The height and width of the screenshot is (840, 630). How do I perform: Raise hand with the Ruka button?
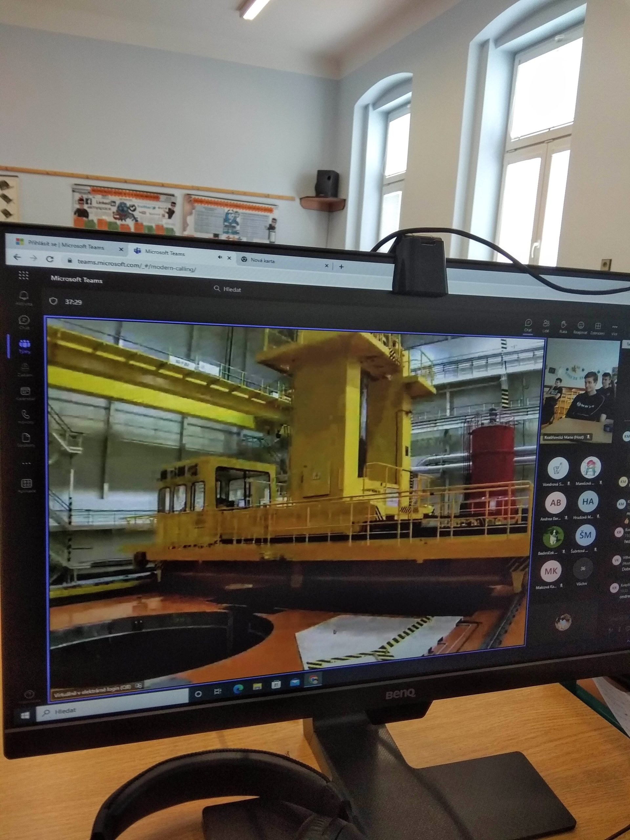pyautogui.click(x=563, y=326)
